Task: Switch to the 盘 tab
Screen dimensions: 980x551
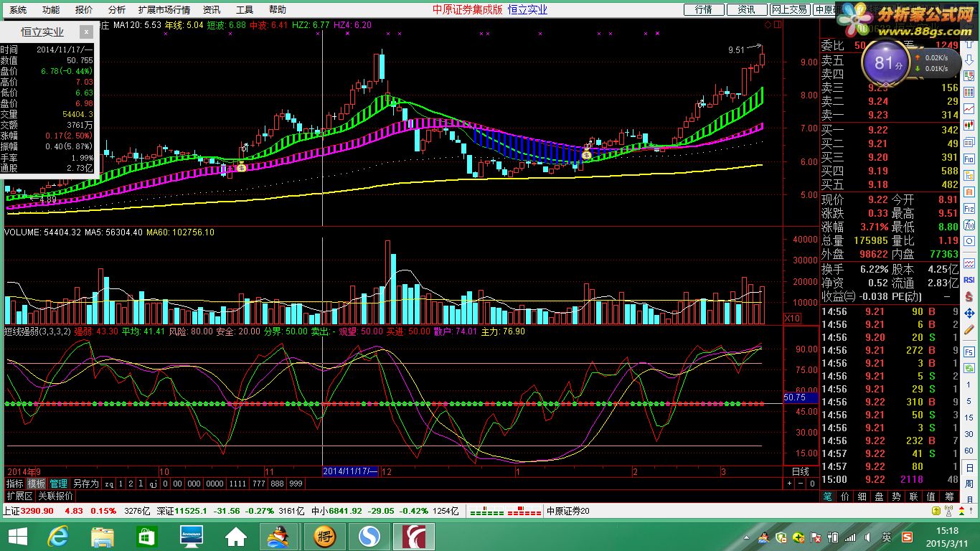Action: [x=879, y=496]
